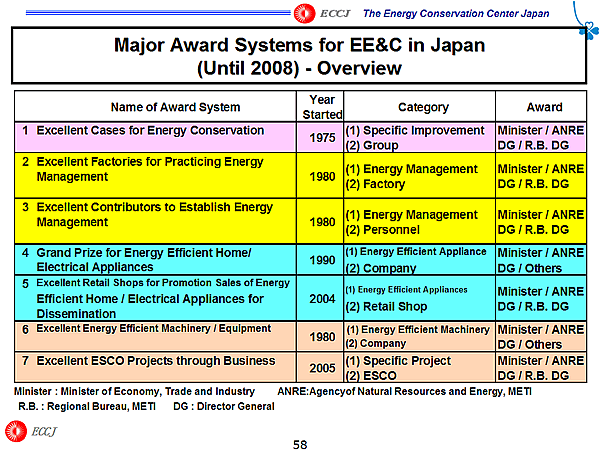Viewport: 600px width, 450px height.
Task: Click '(2) Group' category text
Action: tap(372, 146)
